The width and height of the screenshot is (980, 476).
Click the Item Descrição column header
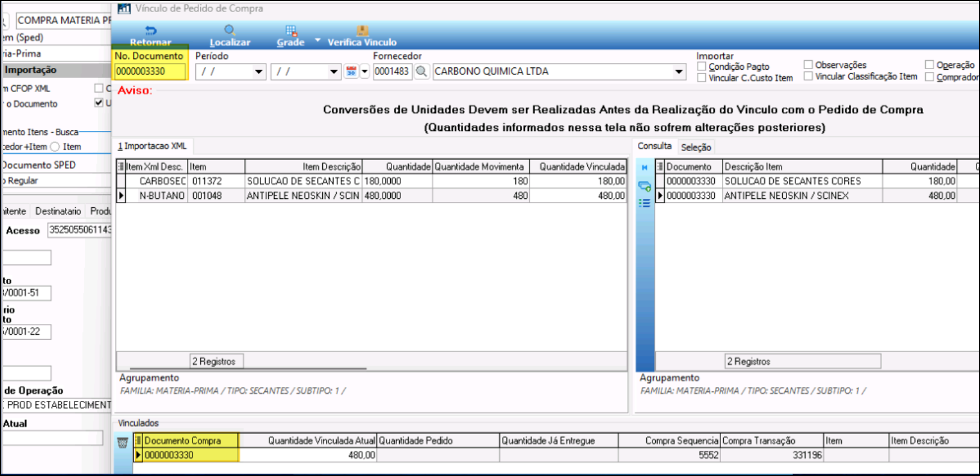[x=304, y=166]
